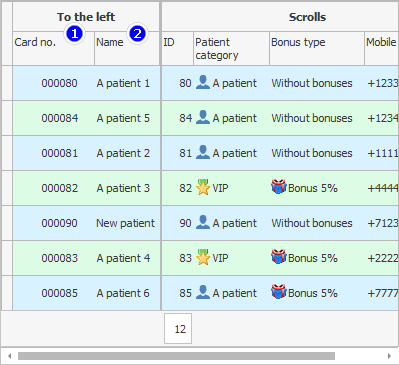This screenshot has width=399, height=365.
Task: Click the VIP star icon in row 83
Action: tap(203, 257)
